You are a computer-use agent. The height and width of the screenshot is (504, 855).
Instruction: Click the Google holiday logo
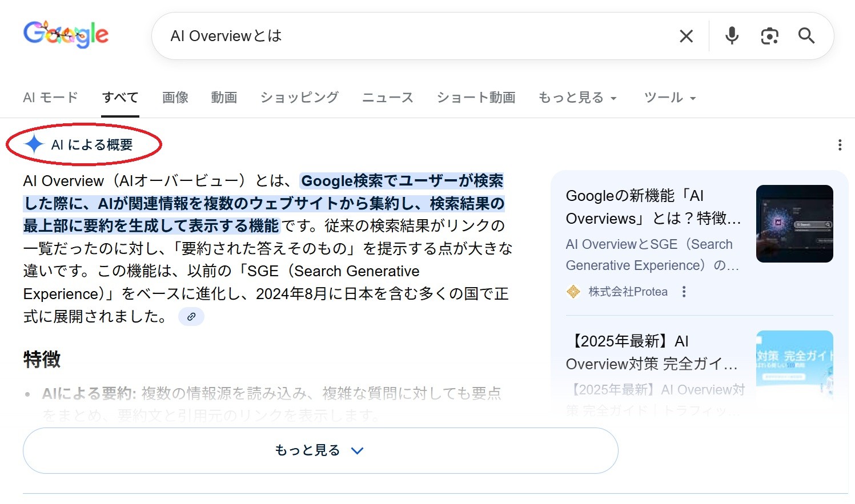click(66, 35)
